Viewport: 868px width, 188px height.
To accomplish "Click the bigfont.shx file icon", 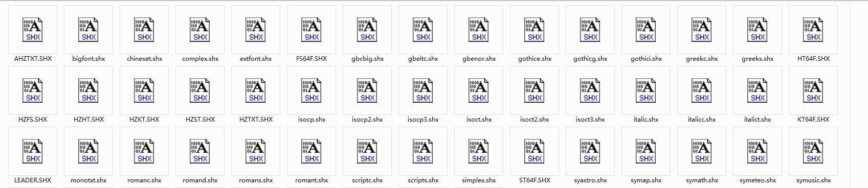I will click(88, 30).
